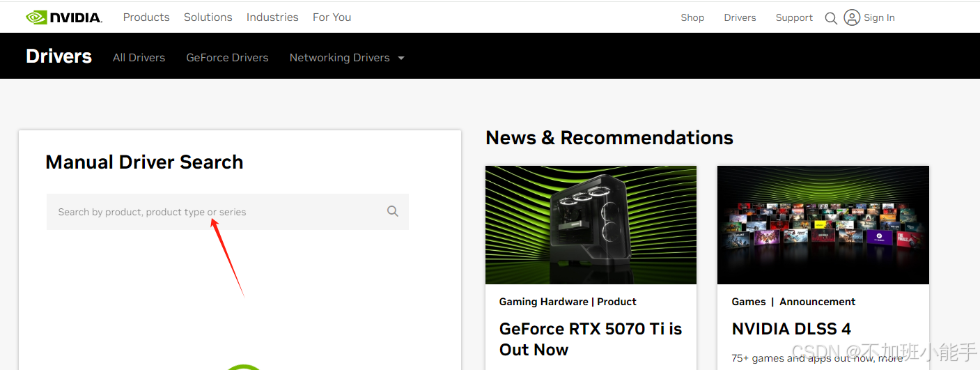Click the Drivers page heading
Screen dimensions: 980x370
(59, 56)
